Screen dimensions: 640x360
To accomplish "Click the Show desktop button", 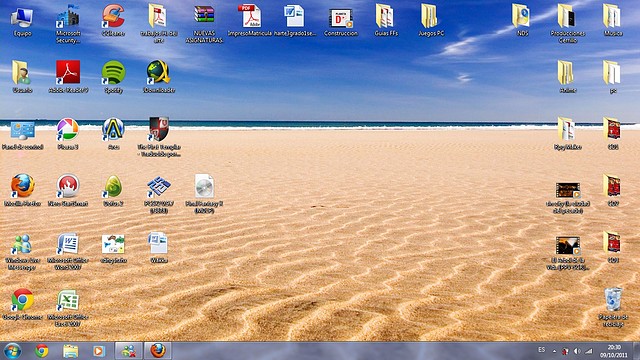I will tap(636, 351).
